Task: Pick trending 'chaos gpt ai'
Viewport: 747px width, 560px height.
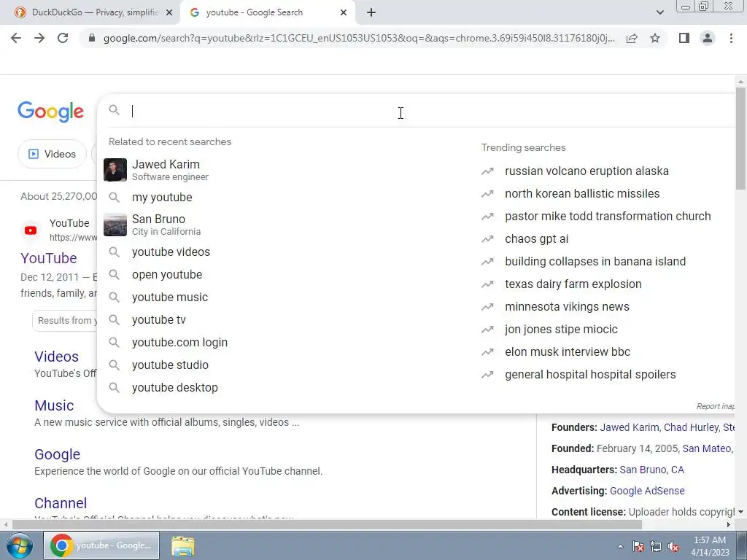Action: 536,239
